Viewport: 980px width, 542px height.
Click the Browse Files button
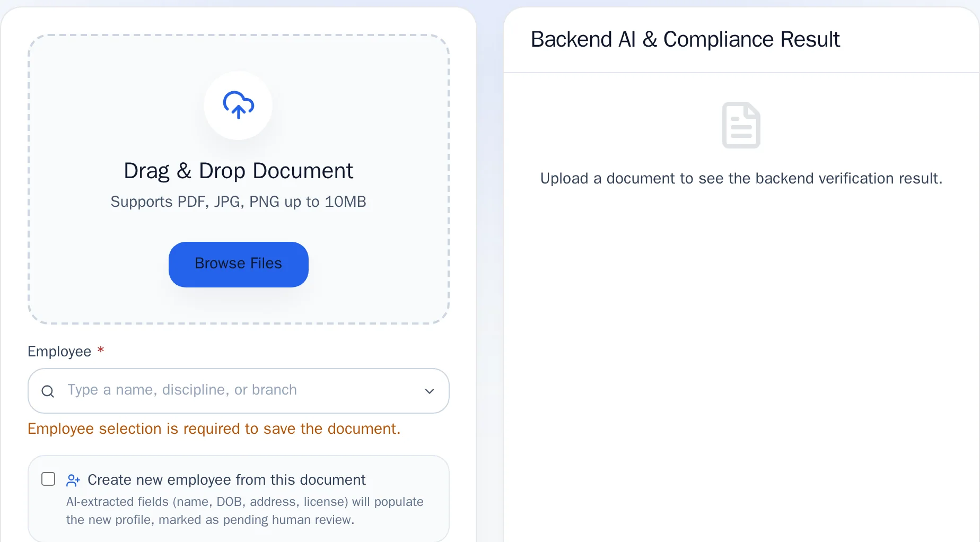tap(238, 264)
